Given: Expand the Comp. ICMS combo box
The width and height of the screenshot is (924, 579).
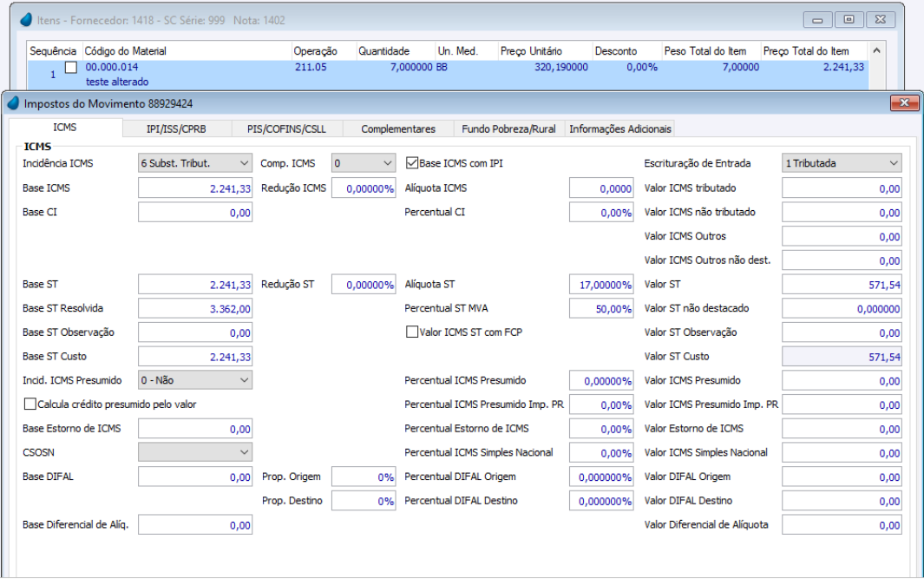Looking at the screenshot, I should pyautogui.click(x=364, y=163).
